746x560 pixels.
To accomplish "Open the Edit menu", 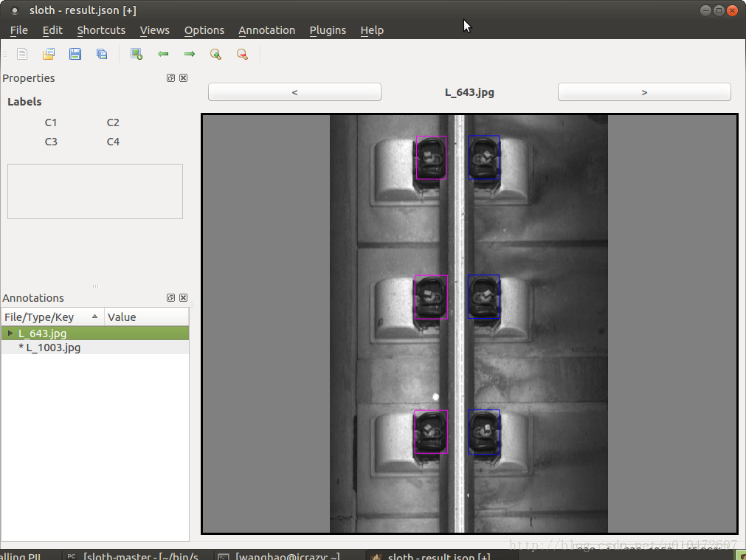I will [x=52, y=30].
